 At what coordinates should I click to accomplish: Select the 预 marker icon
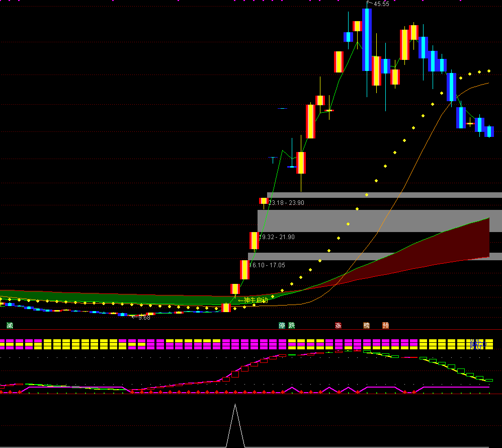pyautogui.click(x=385, y=326)
